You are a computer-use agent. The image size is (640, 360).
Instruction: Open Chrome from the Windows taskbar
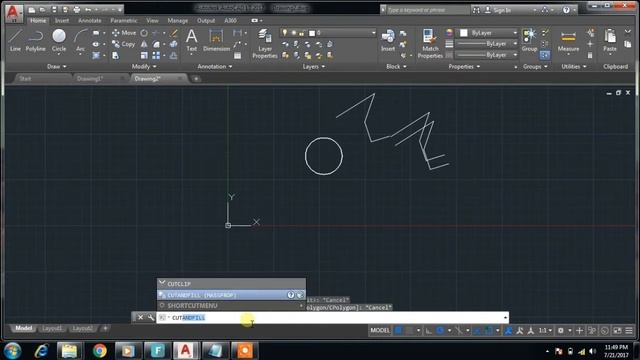[99, 351]
